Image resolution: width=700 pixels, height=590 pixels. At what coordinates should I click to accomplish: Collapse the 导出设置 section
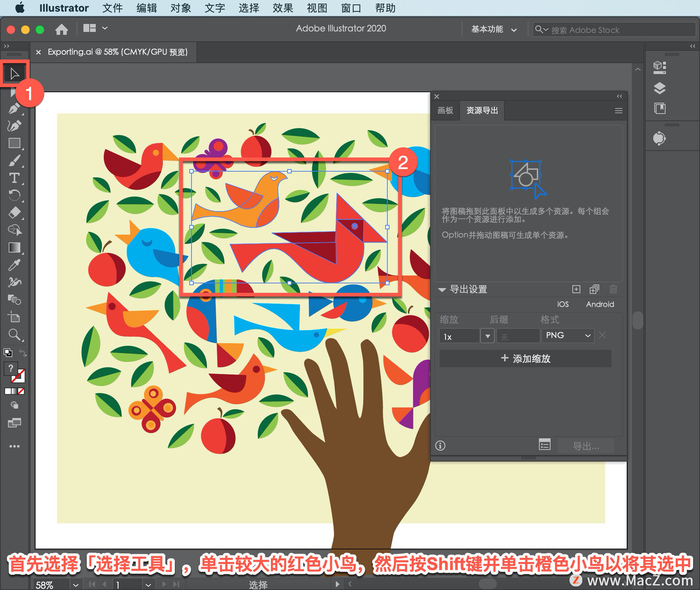tap(442, 290)
